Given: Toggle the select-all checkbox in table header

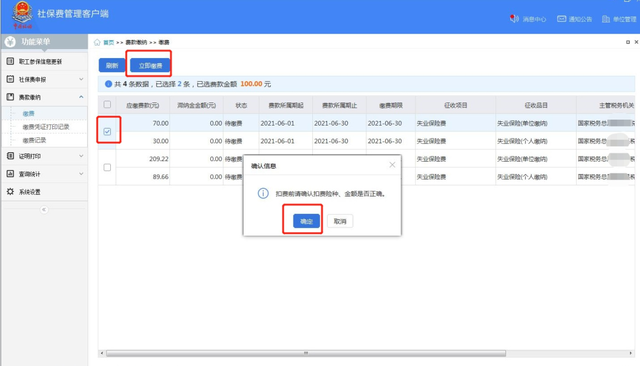Looking at the screenshot, I should [x=107, y=104].
